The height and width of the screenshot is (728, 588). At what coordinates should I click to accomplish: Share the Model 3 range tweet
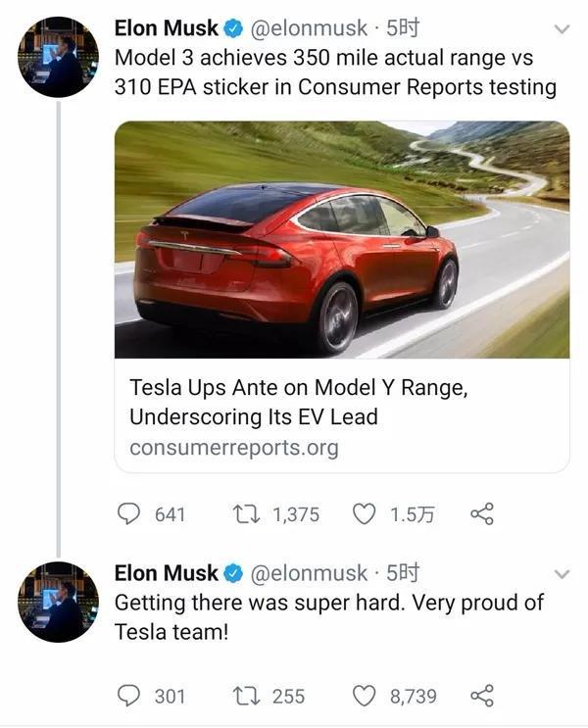tap(482, 514)
